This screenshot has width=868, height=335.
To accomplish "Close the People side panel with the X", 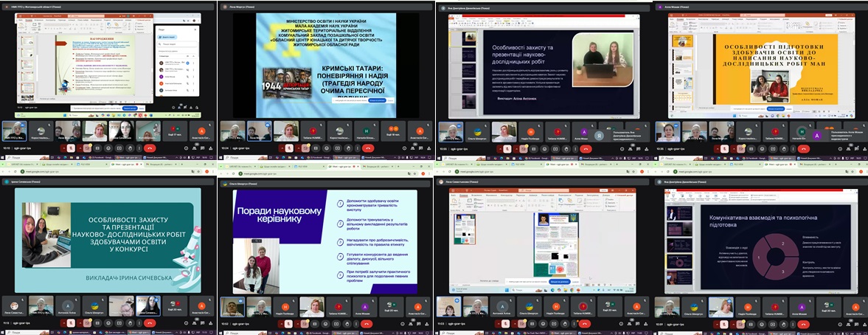I will (195, 30).
